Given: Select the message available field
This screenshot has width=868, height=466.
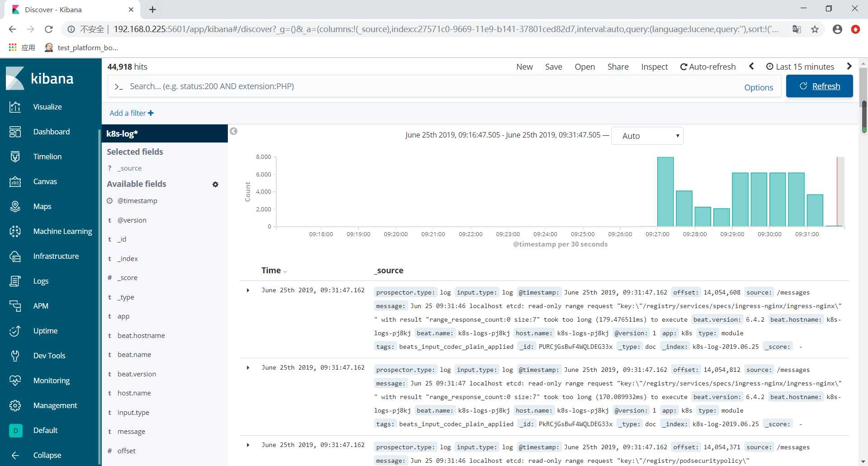Looking at the screenshot, I should 131,432.
